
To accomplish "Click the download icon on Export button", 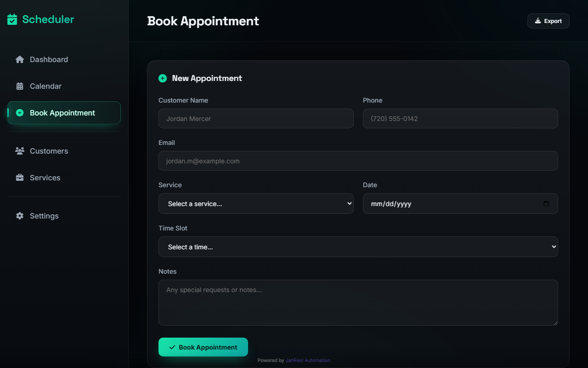I will coord(538,21).
